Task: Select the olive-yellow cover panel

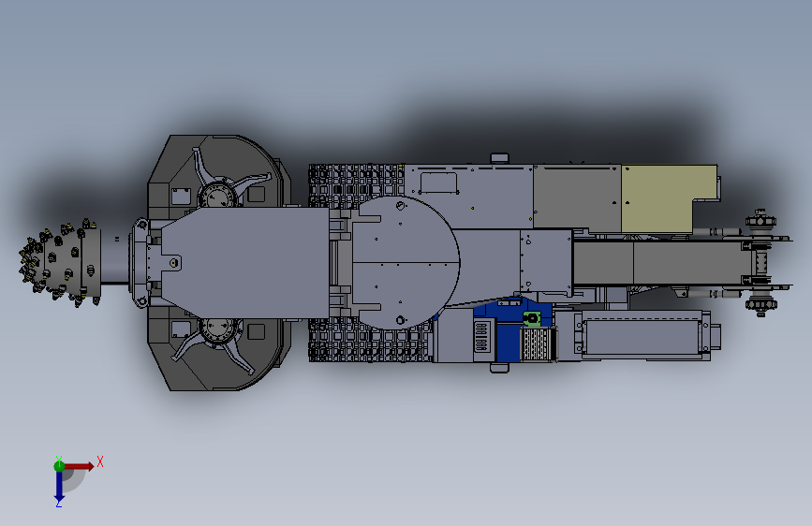Action: point(669,198)
